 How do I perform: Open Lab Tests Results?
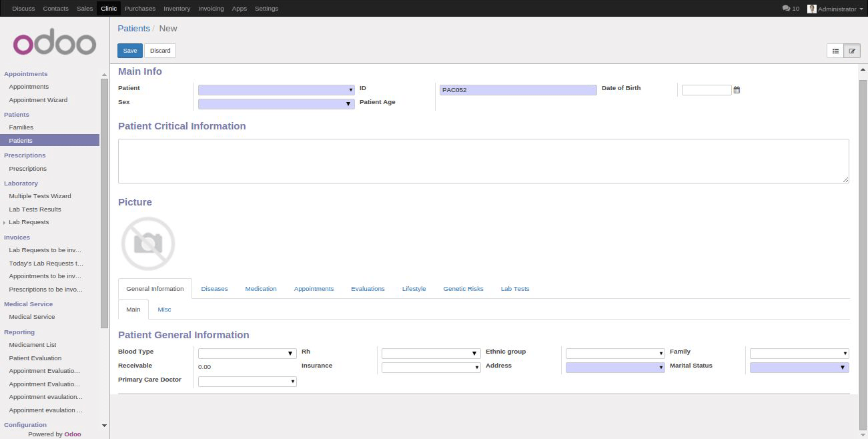coord(35,209)
